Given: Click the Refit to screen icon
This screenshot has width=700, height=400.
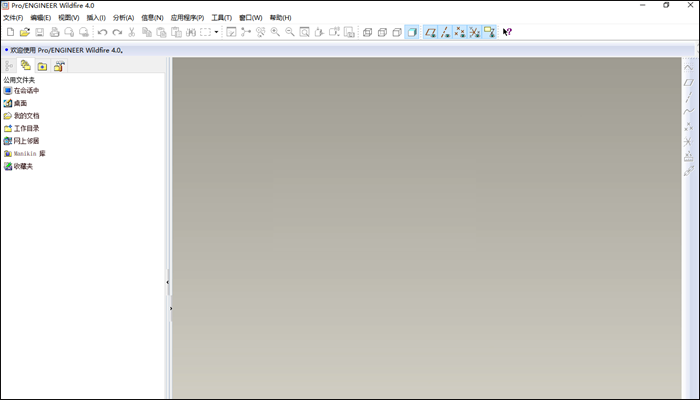Looking at the screenshot, I should coord(304,32).
